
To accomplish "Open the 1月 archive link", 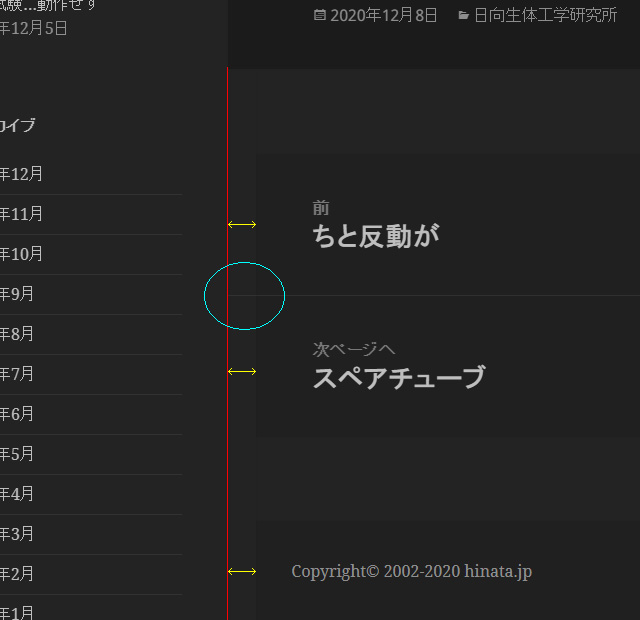I will (17, 612).
